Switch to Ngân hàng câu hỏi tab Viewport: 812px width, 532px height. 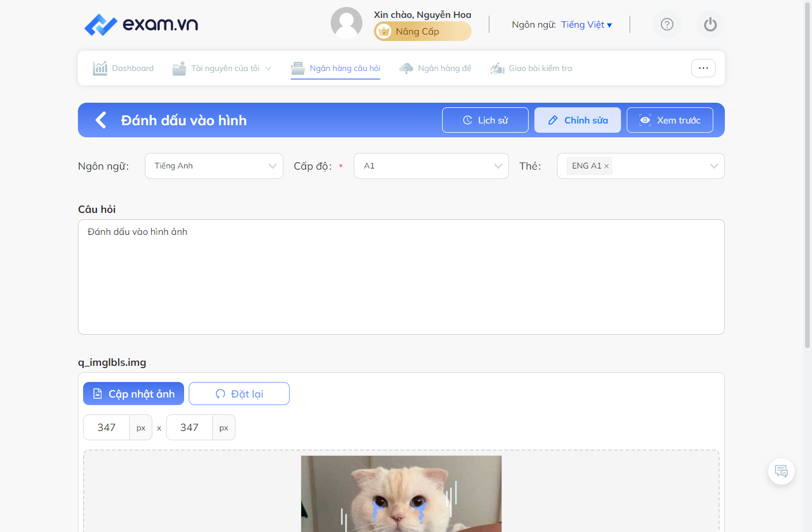tap(336, 68)
